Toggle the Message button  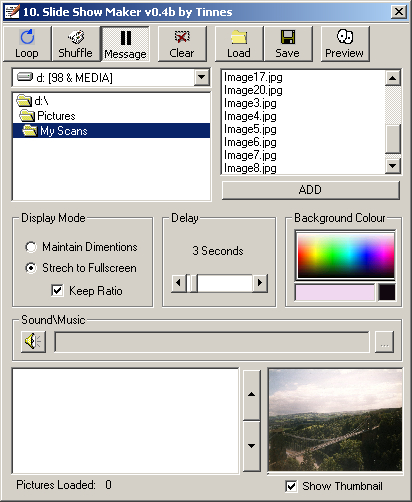(125, 44)
